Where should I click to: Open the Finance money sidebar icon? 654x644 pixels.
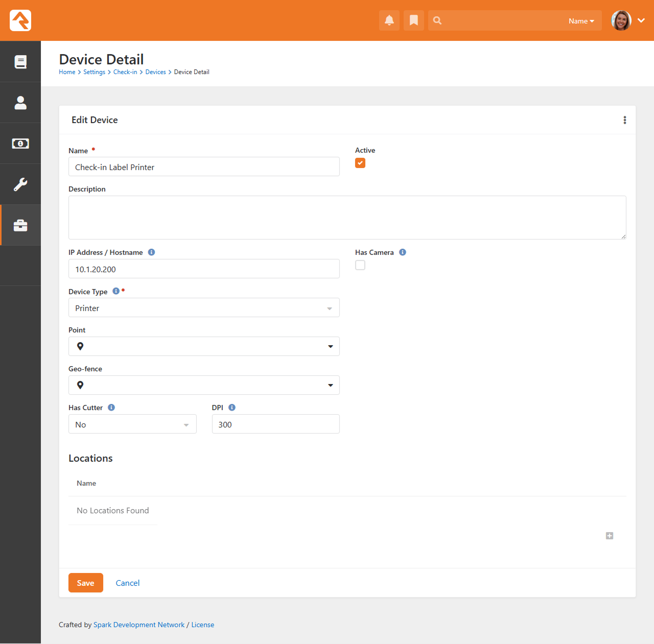[x=20, y=144]
